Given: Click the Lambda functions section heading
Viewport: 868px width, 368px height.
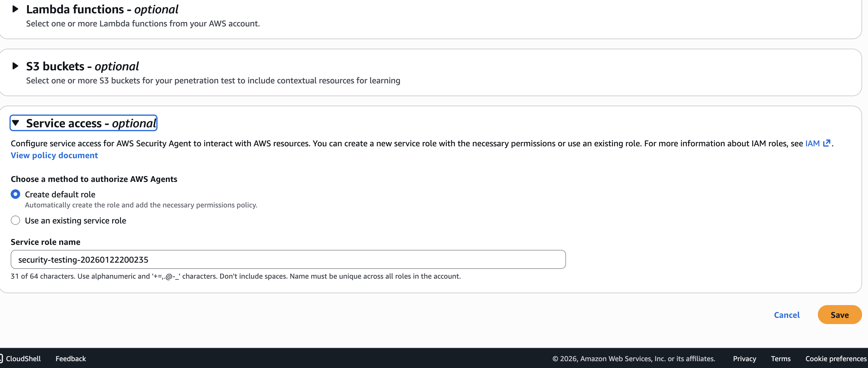Looking at the screenshot, I should click(102, 9).
